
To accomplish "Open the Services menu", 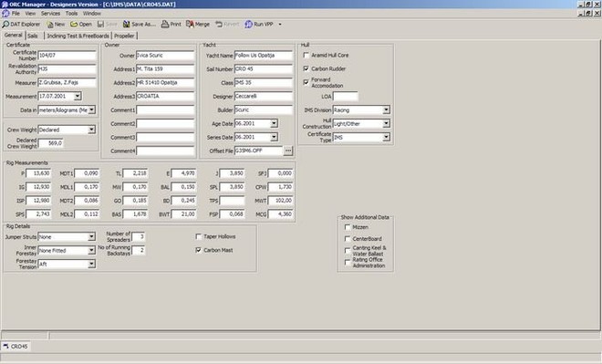I will click(50, 14).
